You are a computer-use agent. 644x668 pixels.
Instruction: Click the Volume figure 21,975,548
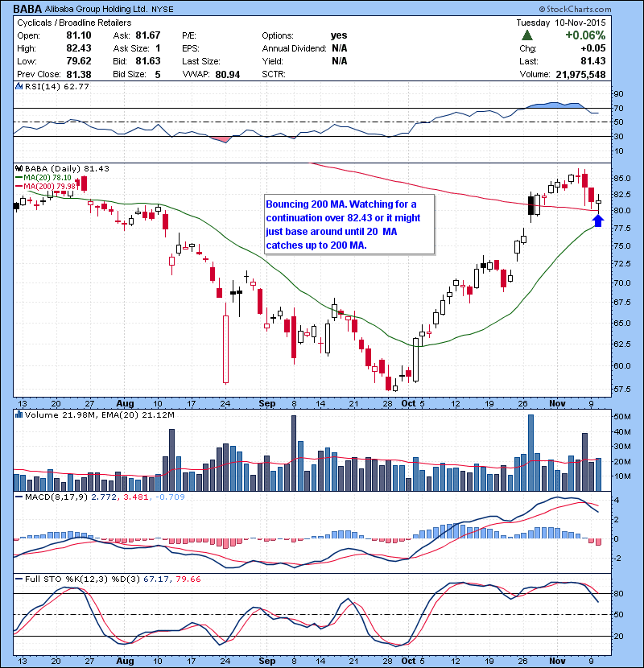(580, 75)
